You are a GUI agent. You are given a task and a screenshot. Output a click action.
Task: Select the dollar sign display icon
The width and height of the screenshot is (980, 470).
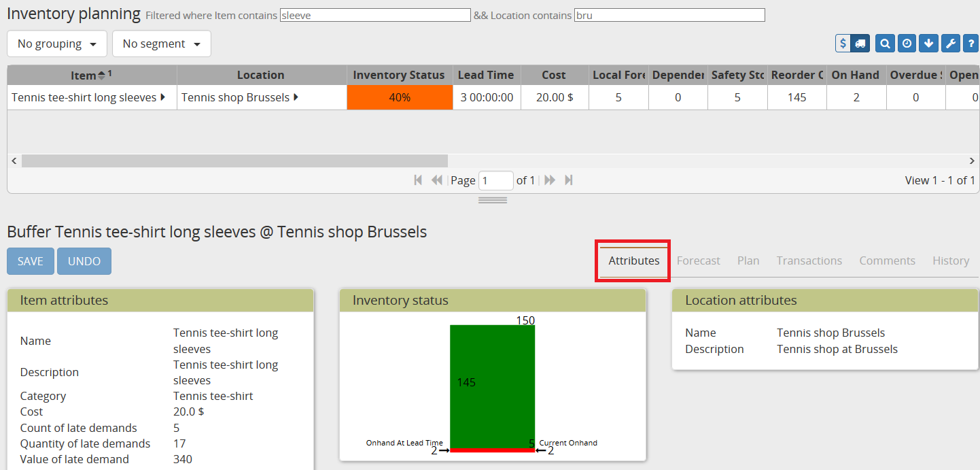841,43
